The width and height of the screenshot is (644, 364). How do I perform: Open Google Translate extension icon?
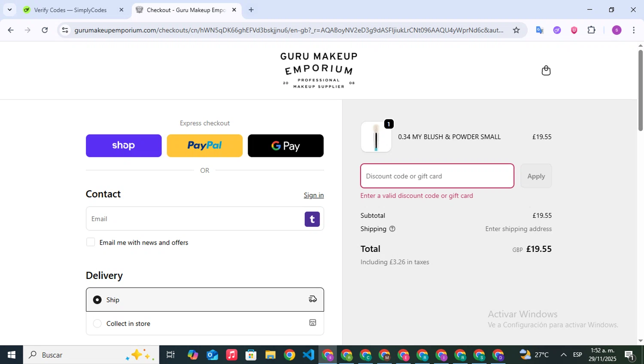(540, 30)
